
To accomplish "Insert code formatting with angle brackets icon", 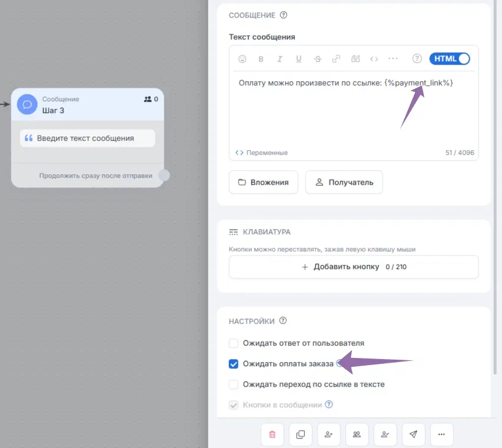I will tap(374, 59).
